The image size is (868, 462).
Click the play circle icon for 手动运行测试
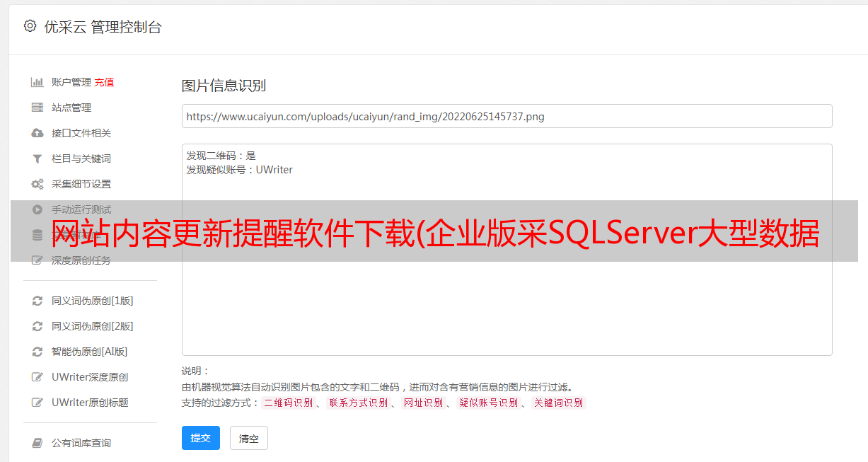tap(37, 209)
